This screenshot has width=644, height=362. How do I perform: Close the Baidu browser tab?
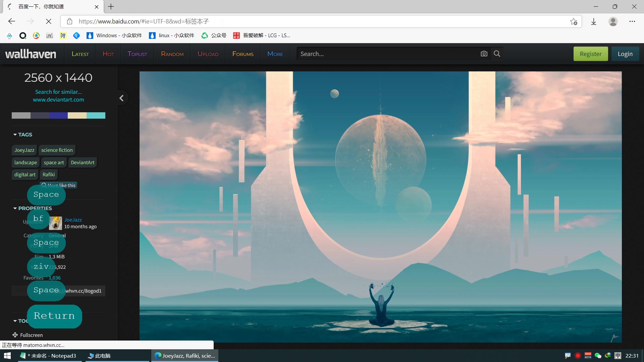coord(97,6)
